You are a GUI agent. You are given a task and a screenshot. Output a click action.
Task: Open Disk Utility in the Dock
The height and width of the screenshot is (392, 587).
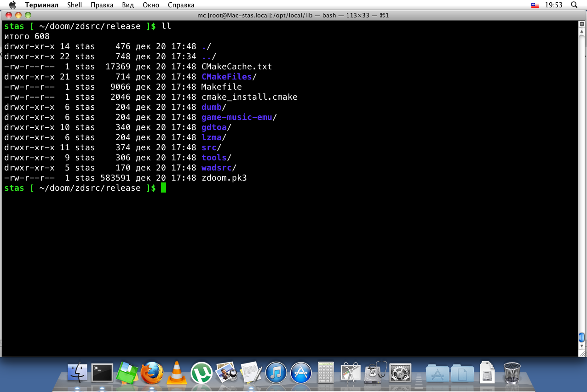pyautogui.click(x=375, y=372)
